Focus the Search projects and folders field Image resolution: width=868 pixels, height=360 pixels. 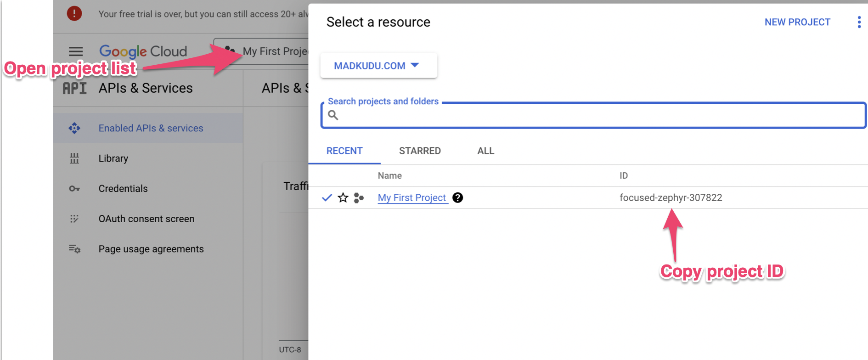(593, 115)
